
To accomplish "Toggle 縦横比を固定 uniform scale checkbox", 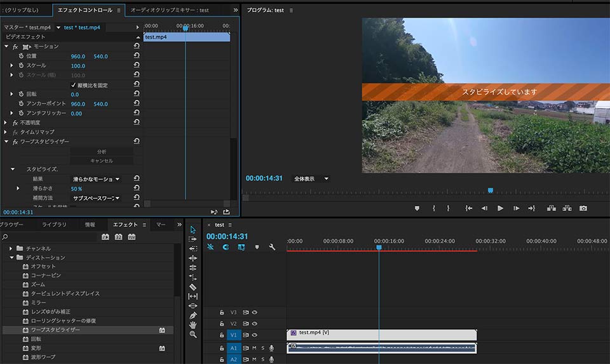I will pos(73,84).
